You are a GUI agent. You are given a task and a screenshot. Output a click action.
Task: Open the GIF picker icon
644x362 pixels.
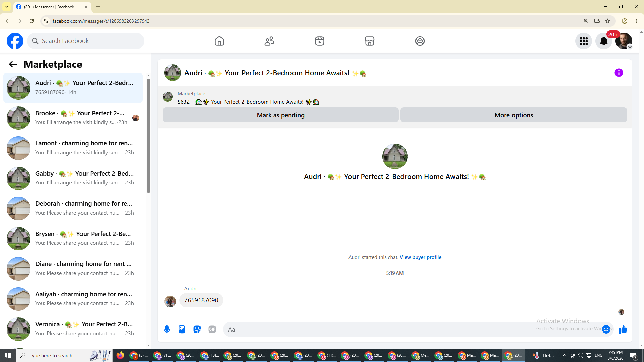pyautogui.click(x=212, y=329)
